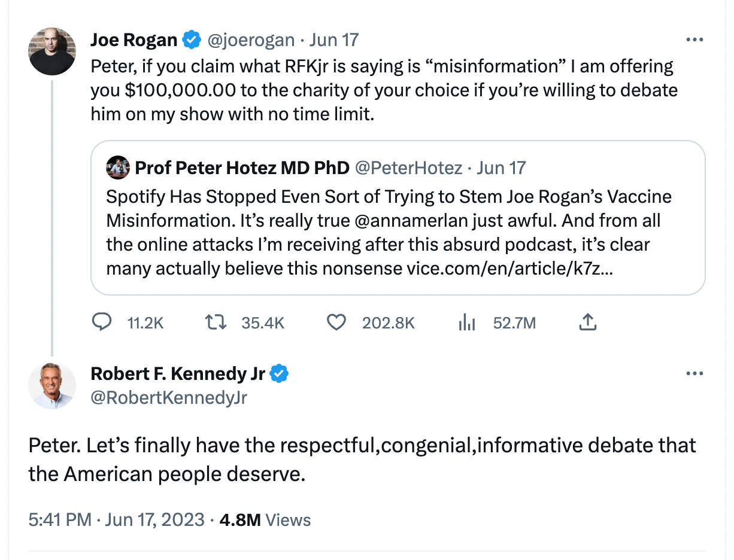Open the vice.com article link
Image resolution: width=734 pixels, height=560 pixels.
tap(509, 269)
